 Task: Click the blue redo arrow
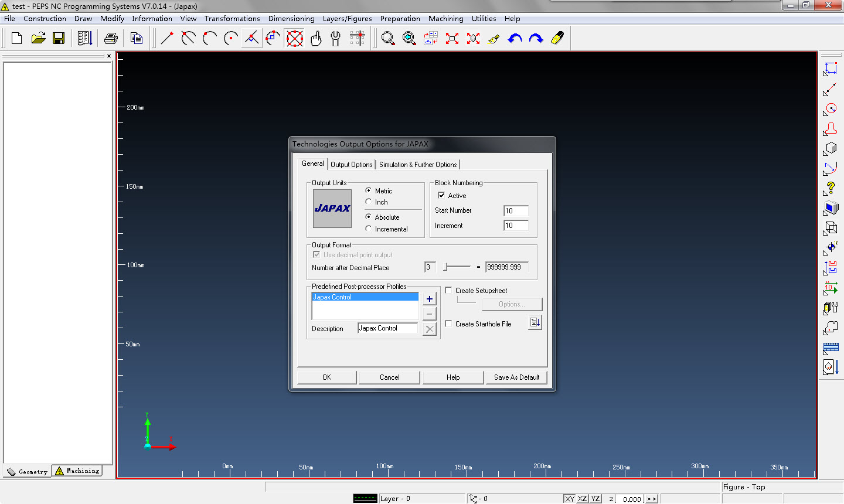536,39
